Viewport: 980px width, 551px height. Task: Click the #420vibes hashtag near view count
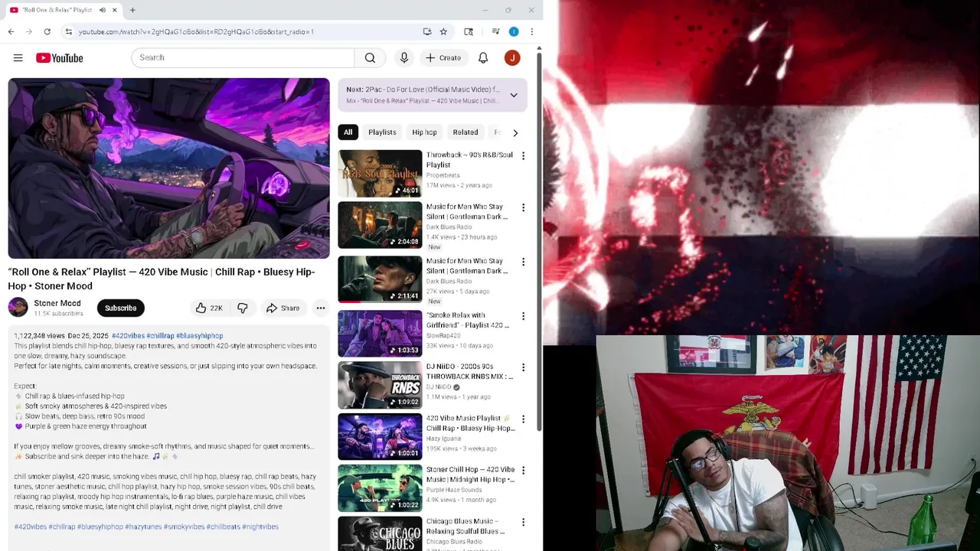pyautogui.click(x=128, y=336)
